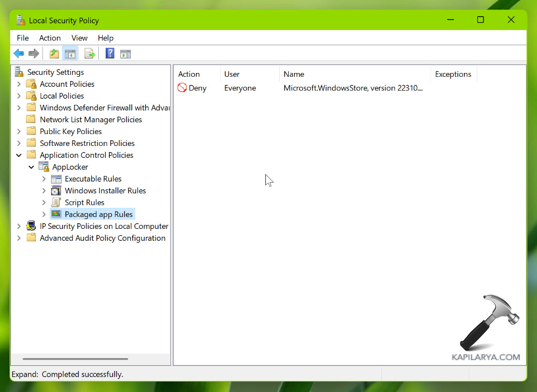This screenshot has height=392, width=537.
Task: Collapse the Application Control Policies node
Action: tap(19, 155)
